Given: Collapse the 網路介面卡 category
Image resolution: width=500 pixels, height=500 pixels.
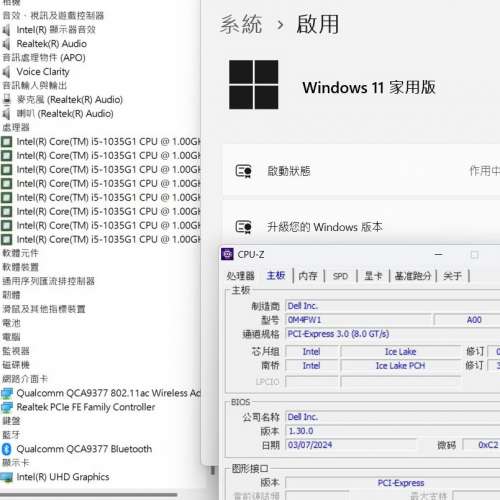Looking at the screenshot, I should click(25, 379).
